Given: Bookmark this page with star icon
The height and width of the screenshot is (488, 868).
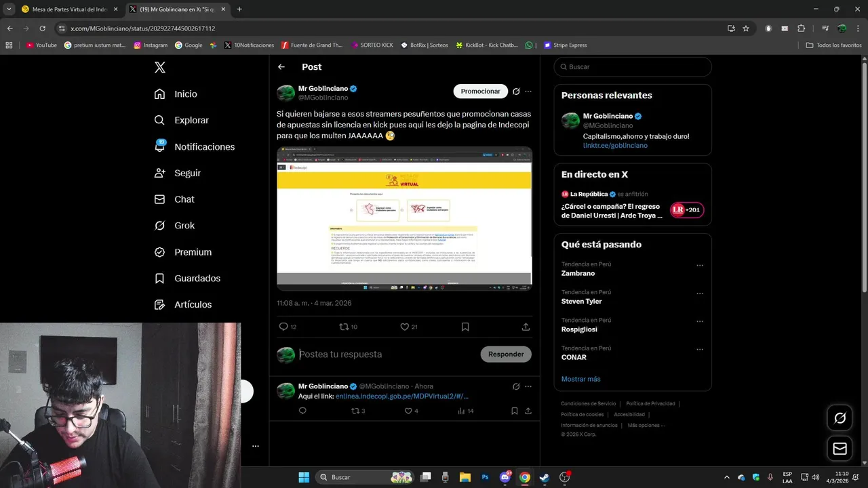Looking at the screenshot, I should click(746, 28).
